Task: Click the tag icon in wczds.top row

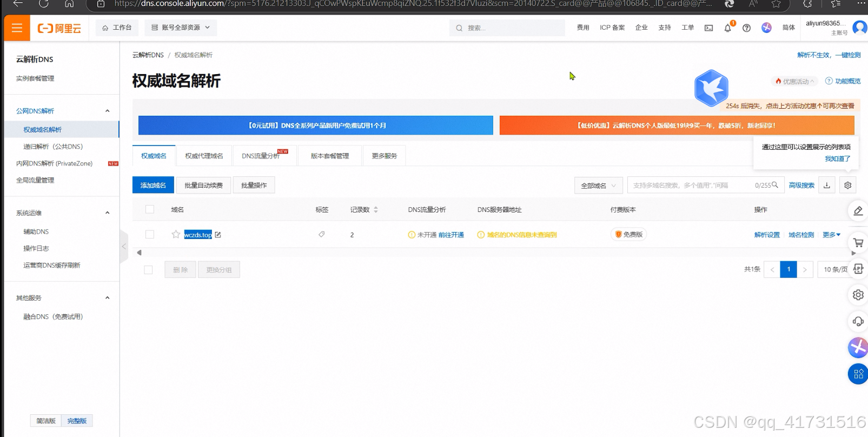Action: [322, 234]
